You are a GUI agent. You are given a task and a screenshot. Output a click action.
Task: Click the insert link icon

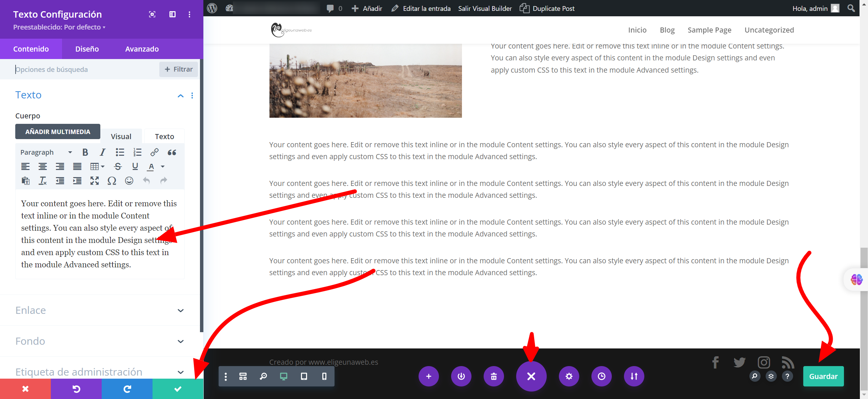pos(155,152)
